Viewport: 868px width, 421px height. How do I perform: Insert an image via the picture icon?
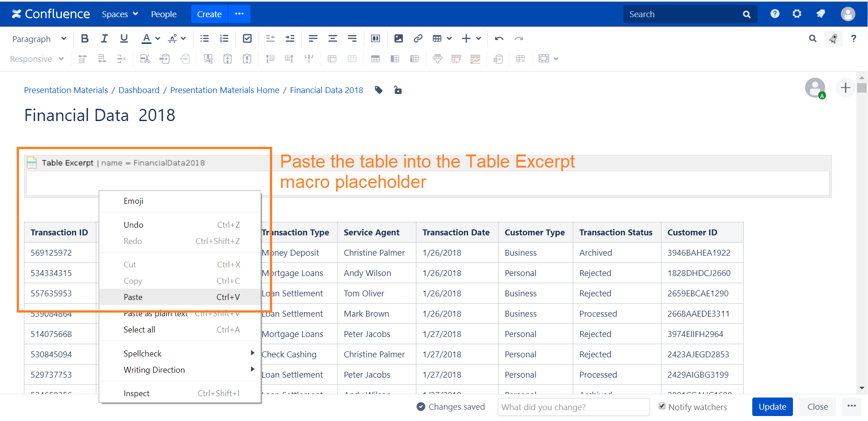[398, 39]
